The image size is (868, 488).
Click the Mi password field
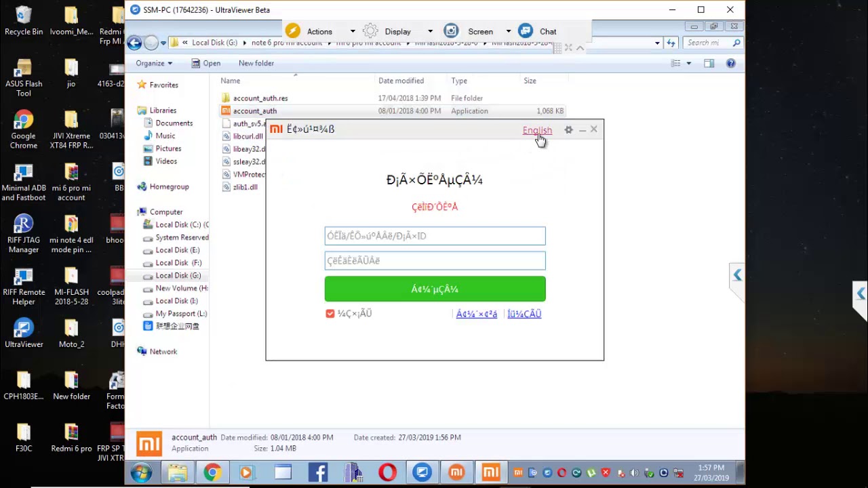(435, 260)
